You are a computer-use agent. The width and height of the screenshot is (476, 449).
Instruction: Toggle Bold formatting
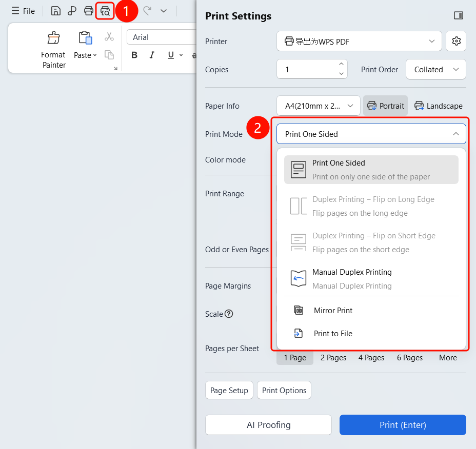(134, 55)
